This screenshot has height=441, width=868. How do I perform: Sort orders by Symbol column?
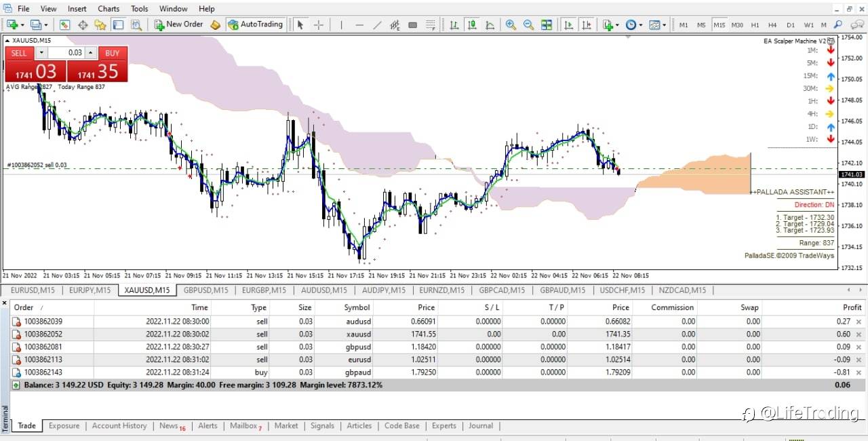357,307
